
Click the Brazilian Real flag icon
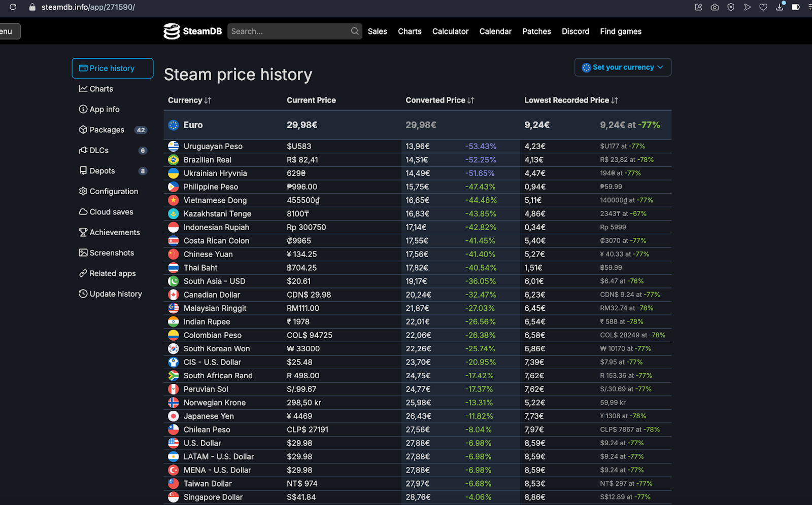[174, 160]
